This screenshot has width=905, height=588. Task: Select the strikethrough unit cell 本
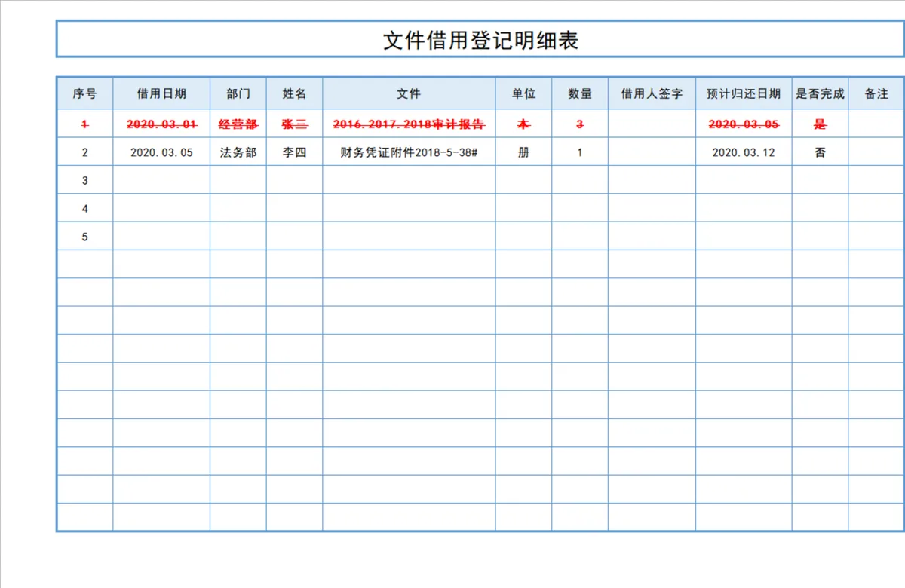(523, 124)
